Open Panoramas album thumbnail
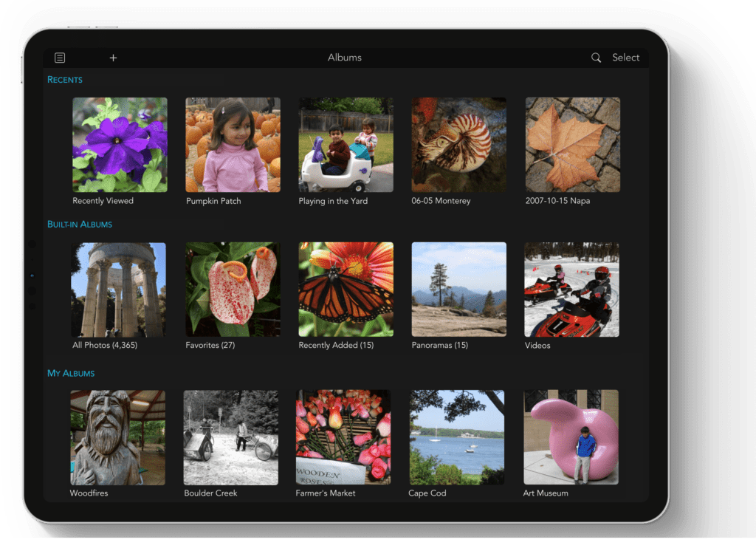This screenshot has width=756, height=551. (x=459, y=290)
